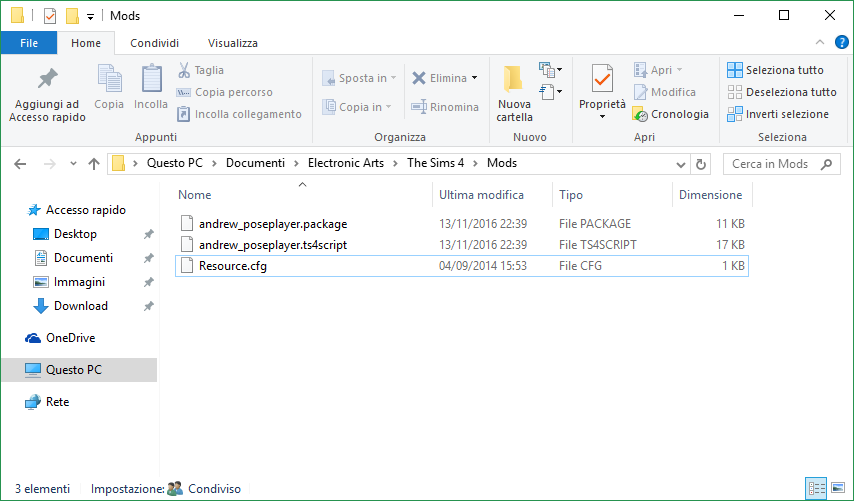Click Seleziona tutto
This screenshot has width=854, height=501.
[x=776, y=70]
